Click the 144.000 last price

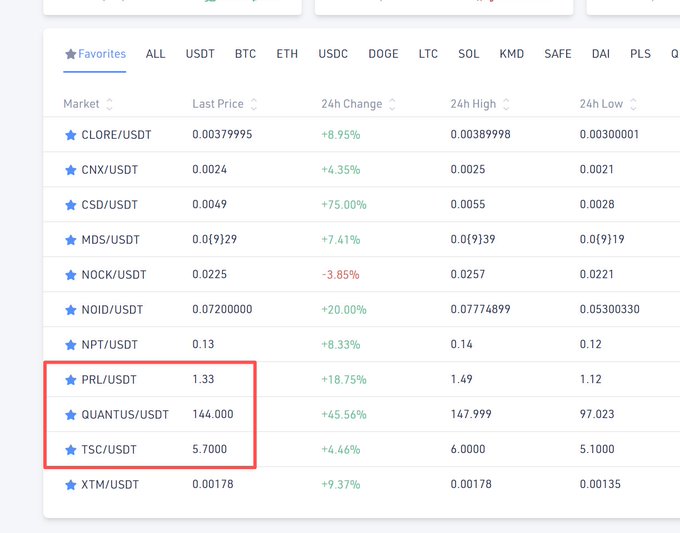(x=213, y=414)
